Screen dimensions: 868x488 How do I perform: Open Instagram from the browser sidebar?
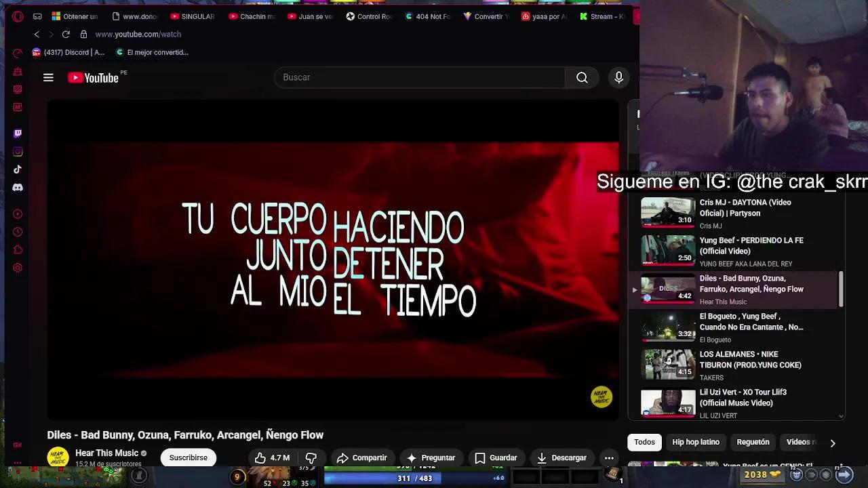pos(18,151)
